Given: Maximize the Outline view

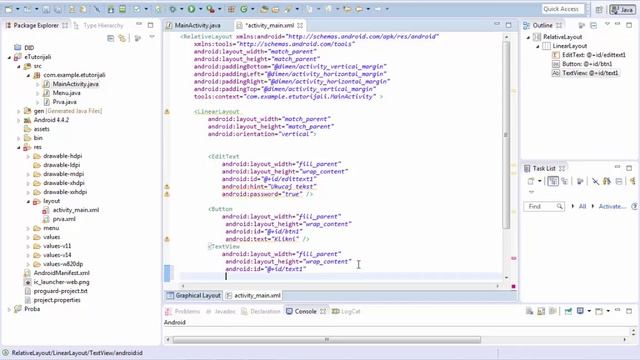Looking at the screenshot, I should 629,25.
